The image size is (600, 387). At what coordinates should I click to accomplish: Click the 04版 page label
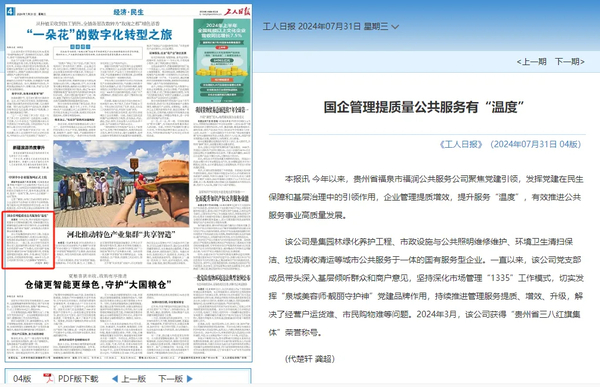click(x=22, y=379)
